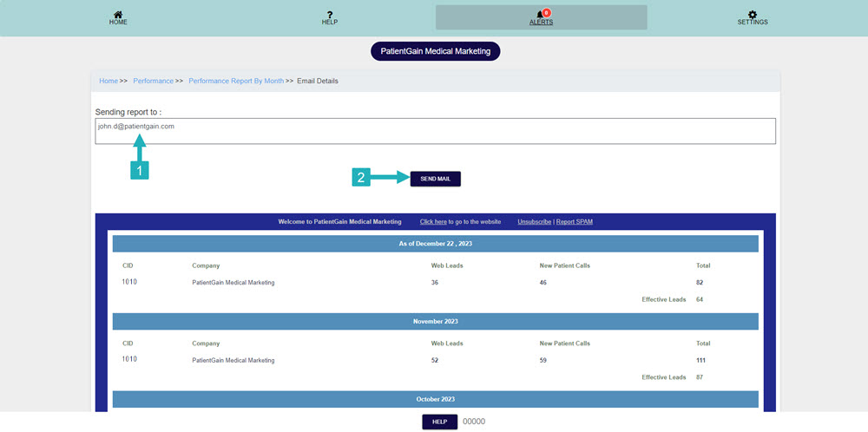Viewport: 868px width, 432px height.
Task: Select the 00000 text beside bottom HELP
Action: click(474, 422)
